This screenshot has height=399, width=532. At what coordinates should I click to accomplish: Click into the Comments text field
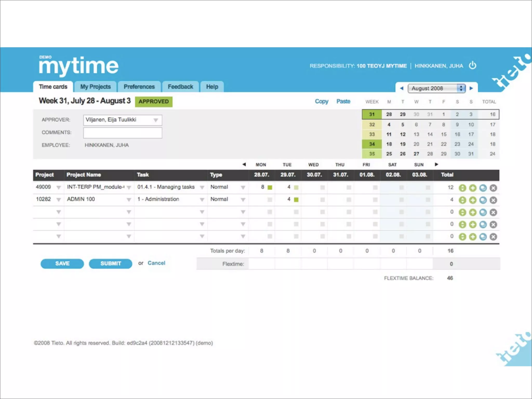[123, 133]
